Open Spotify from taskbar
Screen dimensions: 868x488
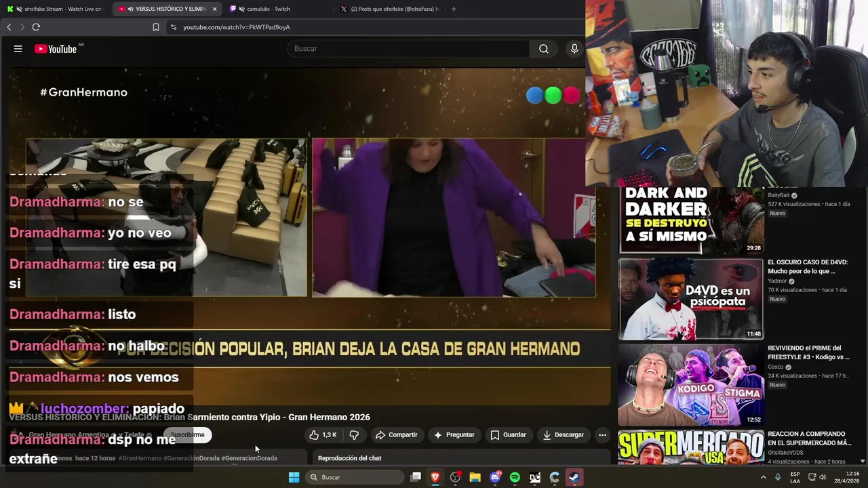[515, 477]
